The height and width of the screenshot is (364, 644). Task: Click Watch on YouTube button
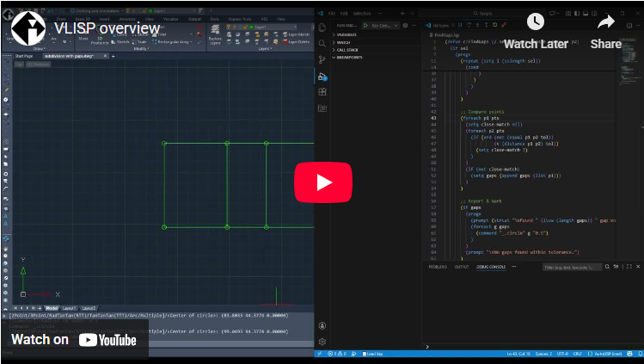click(x=74, y=339)
